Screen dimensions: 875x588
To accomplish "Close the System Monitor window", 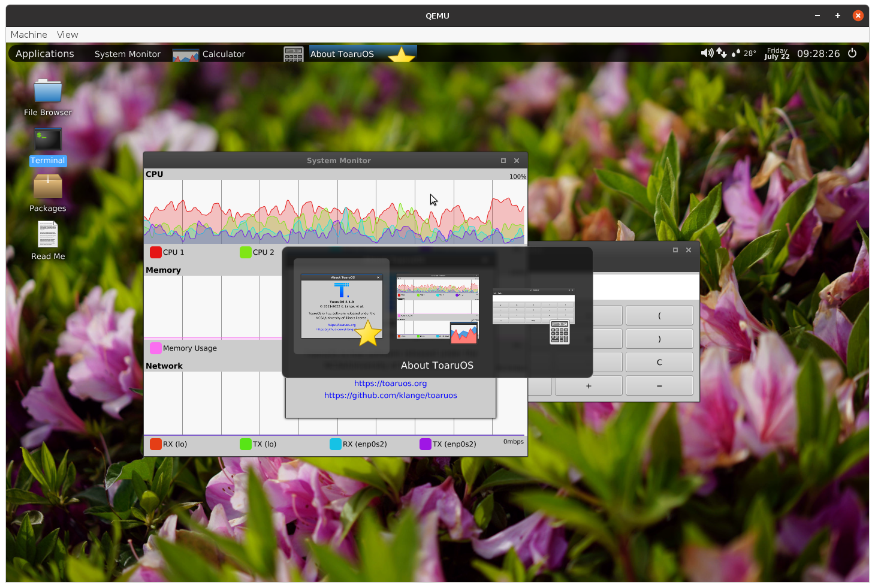I will click(517, 161).
